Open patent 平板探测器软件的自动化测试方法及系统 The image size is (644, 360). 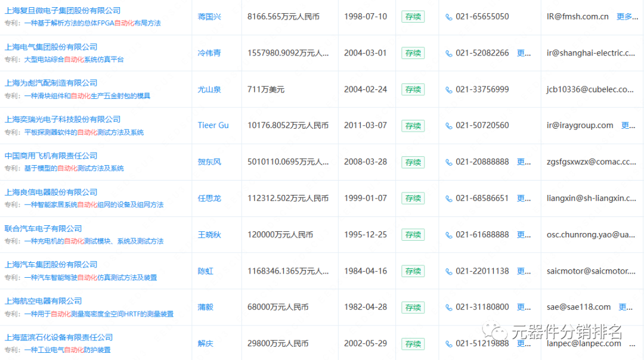click(x=84, y=132)
